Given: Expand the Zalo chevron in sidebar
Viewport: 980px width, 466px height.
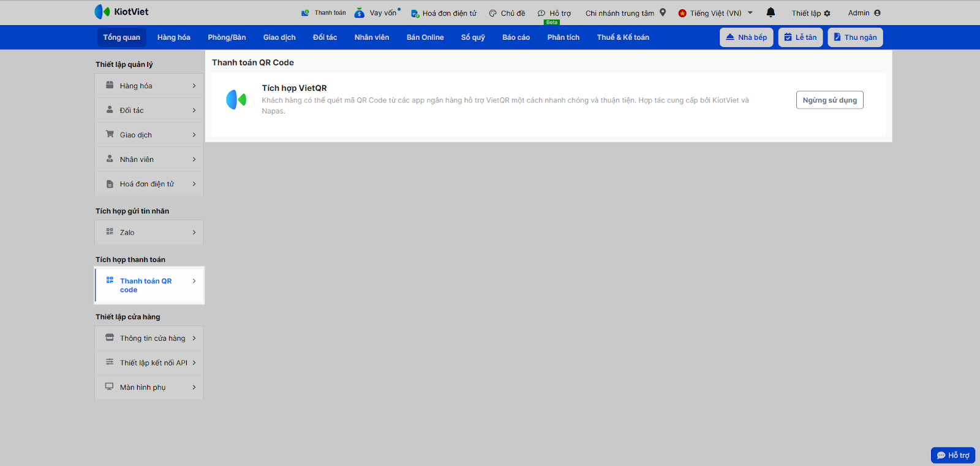Looking at the screenshot, I should 194,232.
